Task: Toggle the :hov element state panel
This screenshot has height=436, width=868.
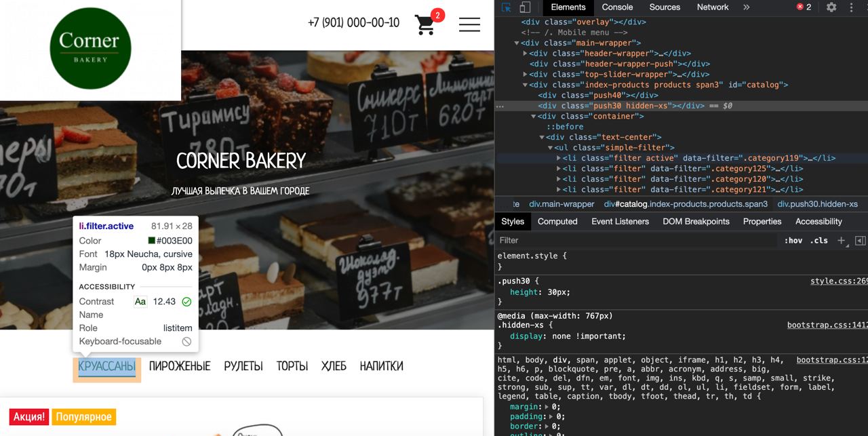Action: (x=793, y=240)
